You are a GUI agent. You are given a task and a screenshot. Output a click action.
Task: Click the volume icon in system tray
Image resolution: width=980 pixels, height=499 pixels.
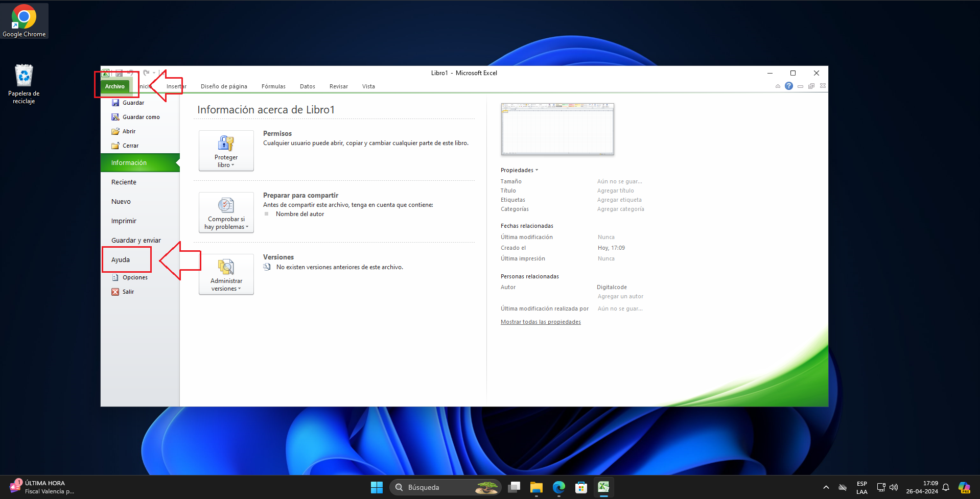(x=894, y=487)
